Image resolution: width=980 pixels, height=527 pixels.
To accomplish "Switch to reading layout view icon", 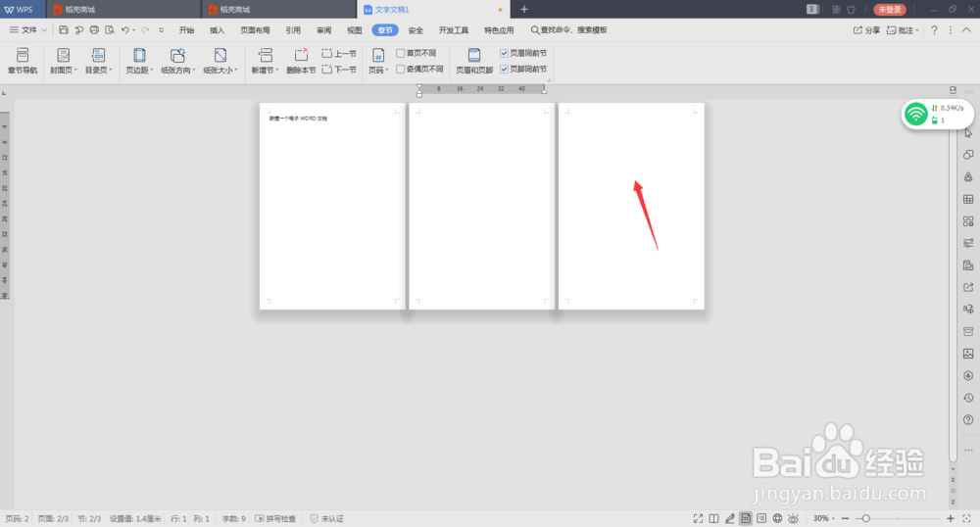I will 713,518.
